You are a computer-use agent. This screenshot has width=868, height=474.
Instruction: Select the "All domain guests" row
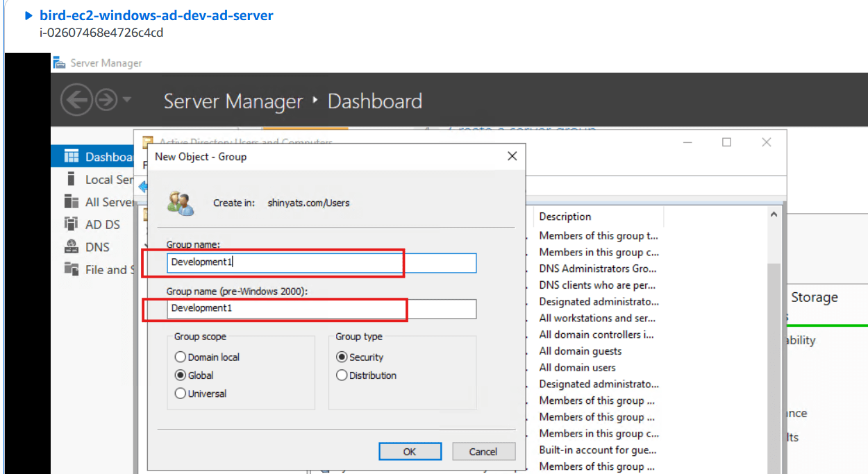(581, 351)
